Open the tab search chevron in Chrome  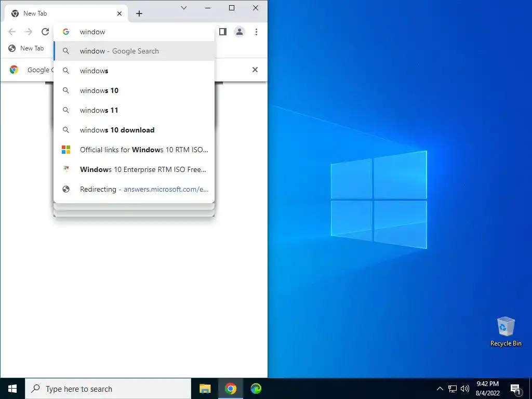184,8
